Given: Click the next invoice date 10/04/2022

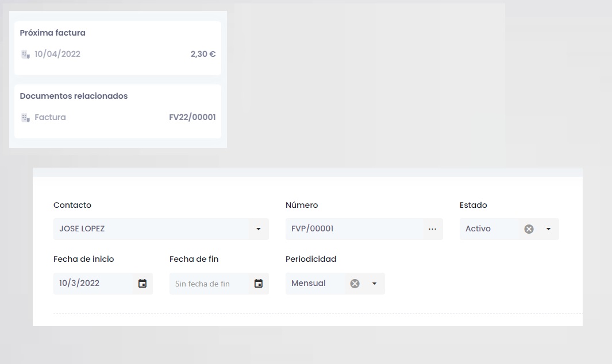Looking at the screenshot, I should 57,54.
